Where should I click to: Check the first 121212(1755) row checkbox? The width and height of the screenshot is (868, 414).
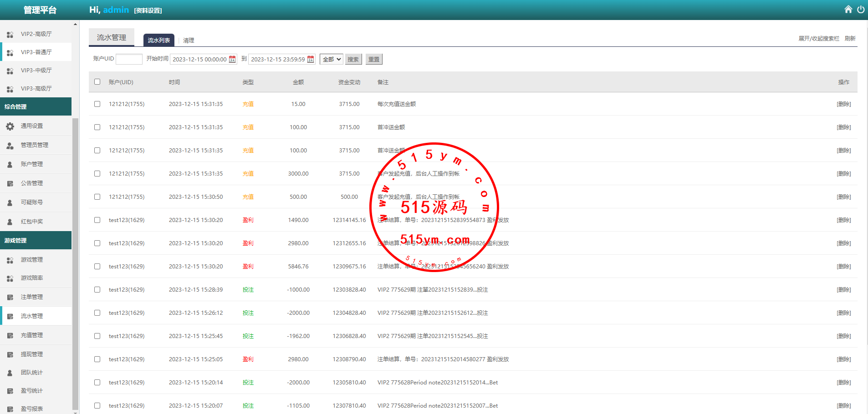click(97, 104)
